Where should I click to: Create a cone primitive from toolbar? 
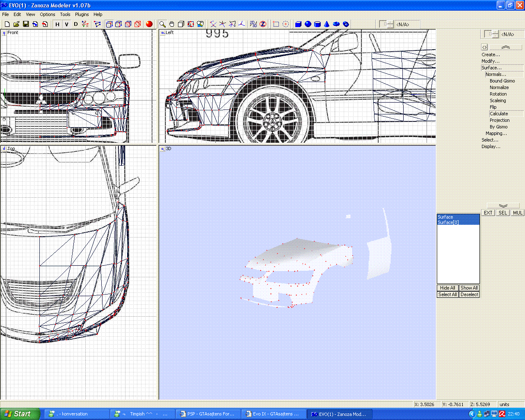(327, 24)
